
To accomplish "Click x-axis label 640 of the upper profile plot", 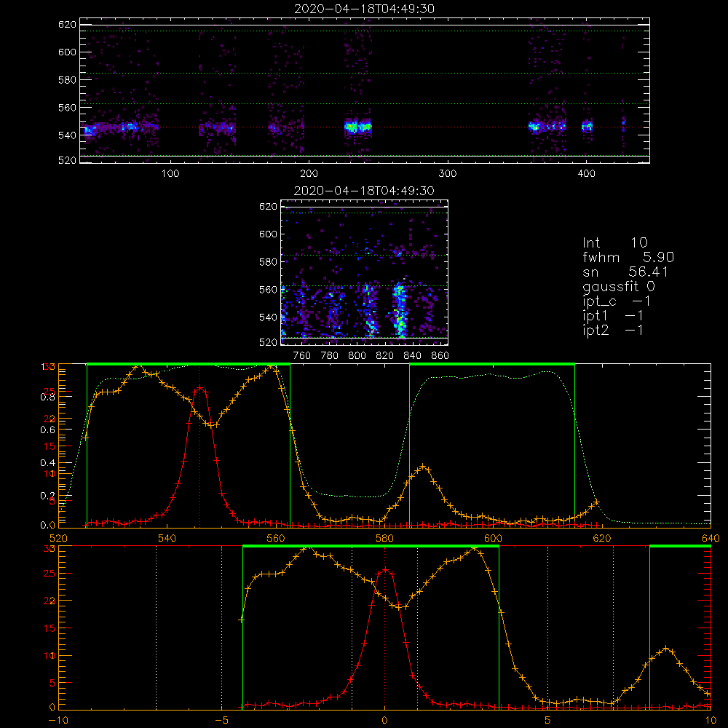I will (711, 538).
